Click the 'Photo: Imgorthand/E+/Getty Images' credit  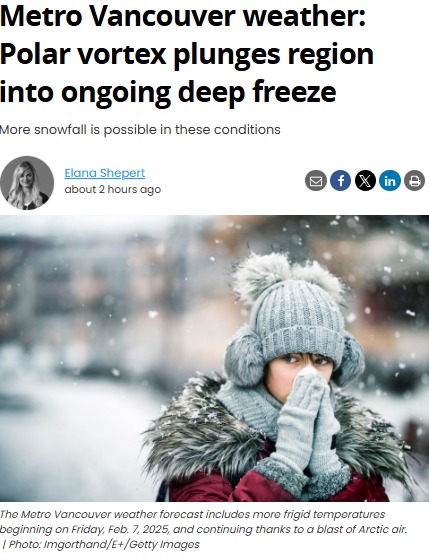(x=104, y=545)
